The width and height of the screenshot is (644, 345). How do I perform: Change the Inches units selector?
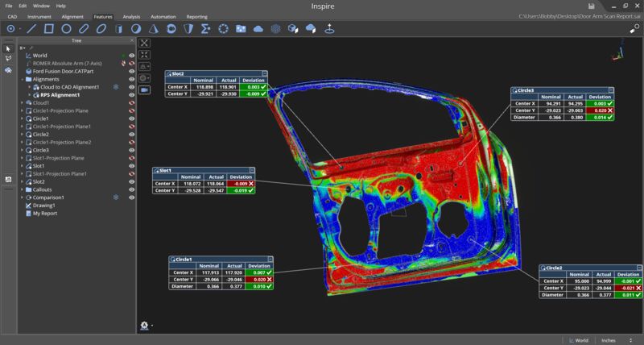(617, 340)
